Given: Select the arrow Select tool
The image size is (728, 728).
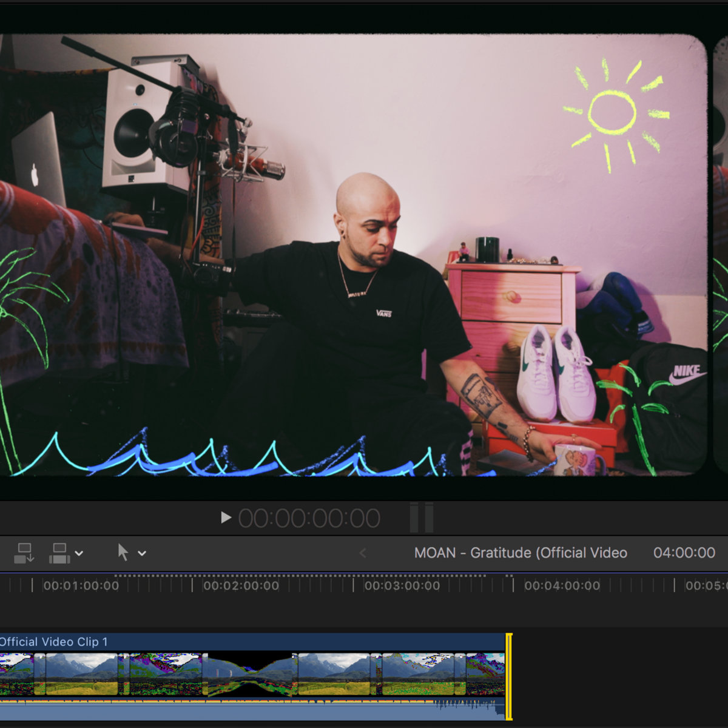Looking at the screenshot, I should [123, 553].
